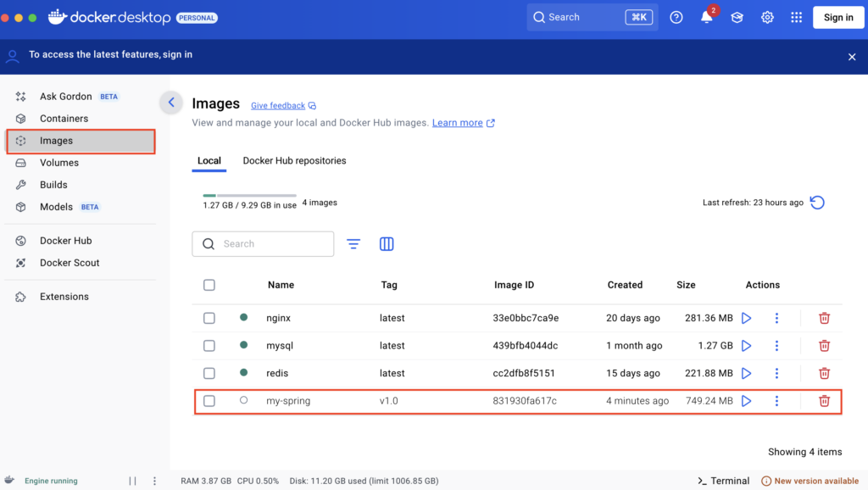Refresh the images list

817,203
